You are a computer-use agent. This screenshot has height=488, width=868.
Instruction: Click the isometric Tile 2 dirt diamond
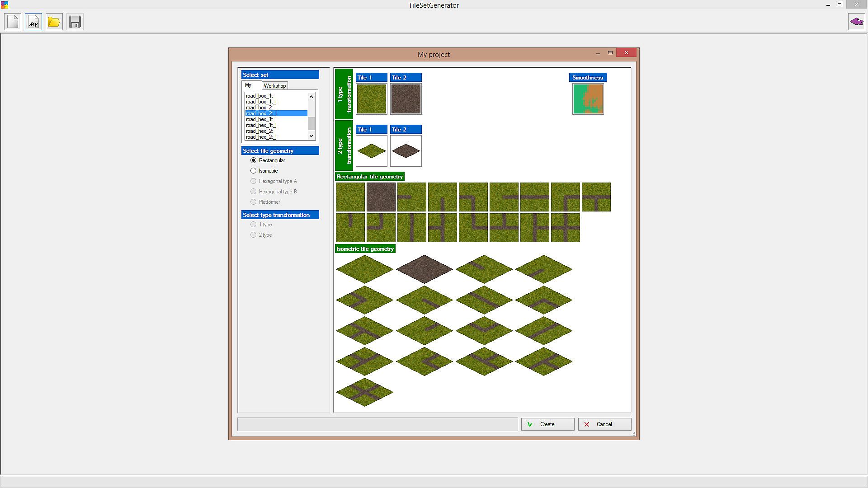[x=406, y=151]
